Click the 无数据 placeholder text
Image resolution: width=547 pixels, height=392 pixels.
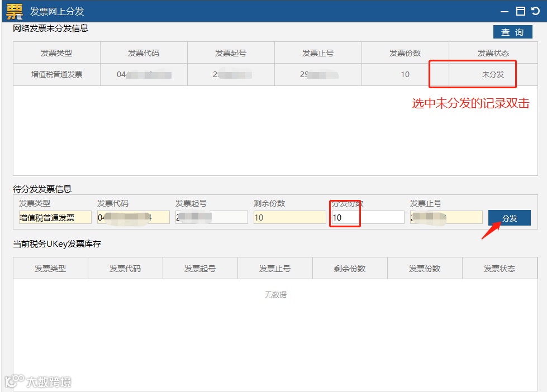coord(275,295)
